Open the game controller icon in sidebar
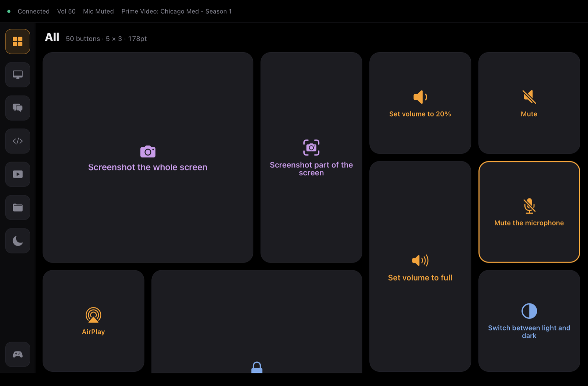 point(18,354)
